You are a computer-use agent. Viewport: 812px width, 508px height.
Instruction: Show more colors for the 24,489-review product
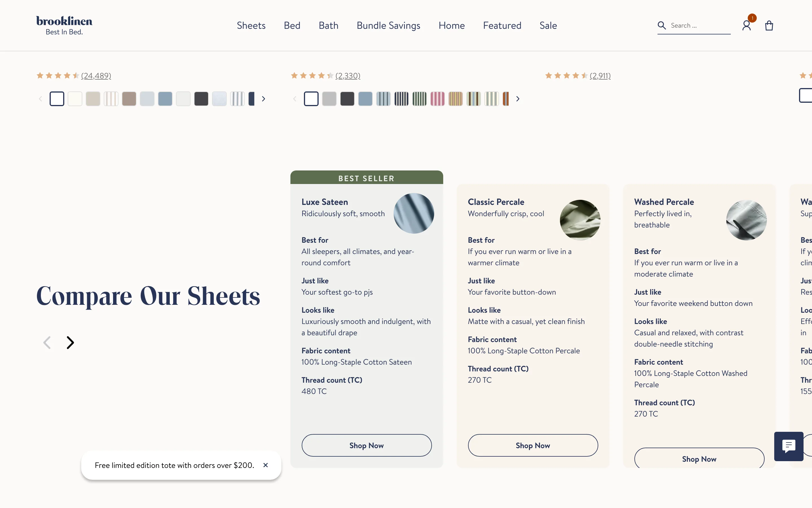click(263, 99)
